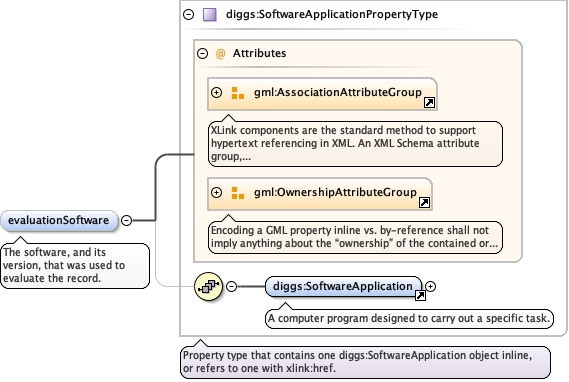Expand the diggs:SoftwareApplication element
The height and width of the screenshot is (382, 569).
tap(430, 287)
